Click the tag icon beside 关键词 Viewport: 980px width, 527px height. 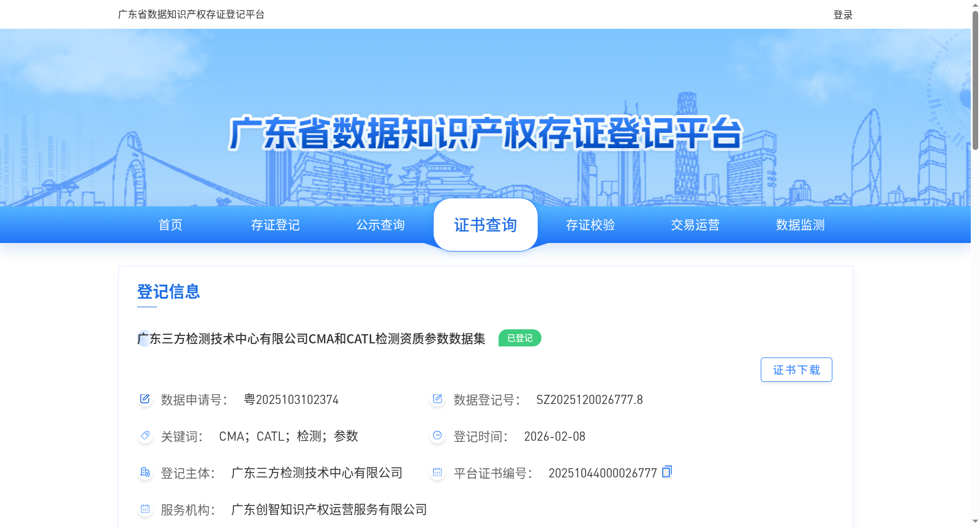[145, 436]
